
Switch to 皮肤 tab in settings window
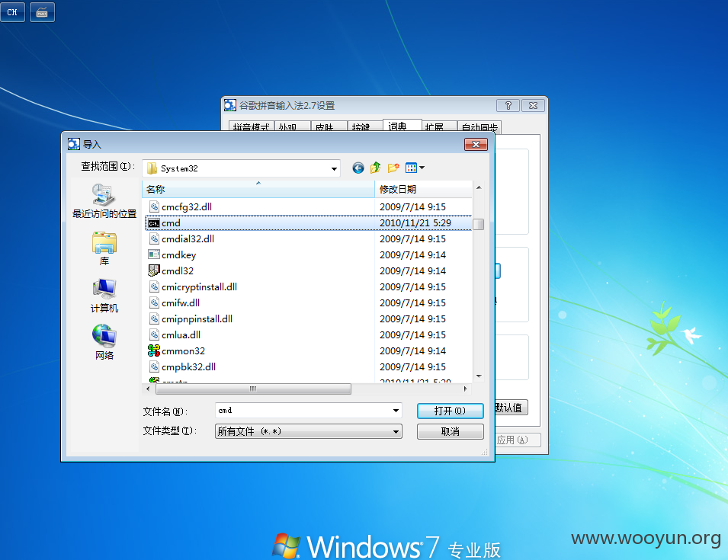329,126
